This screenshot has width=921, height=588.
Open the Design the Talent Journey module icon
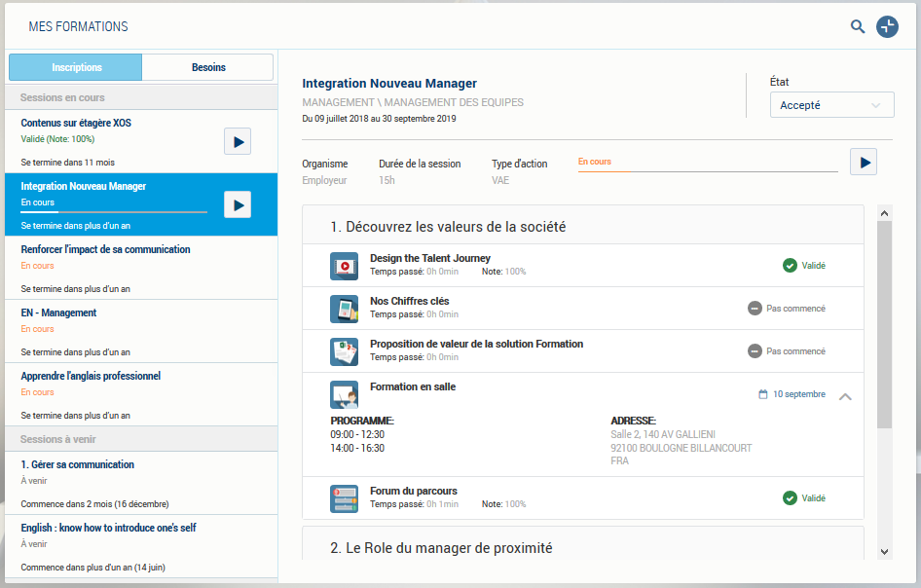(344, 265)
